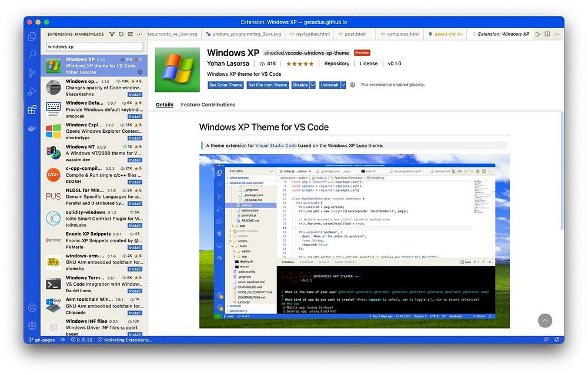Install the Enonic XP Snippets extension
Screen dimensions: 588x375
point(135,247)
